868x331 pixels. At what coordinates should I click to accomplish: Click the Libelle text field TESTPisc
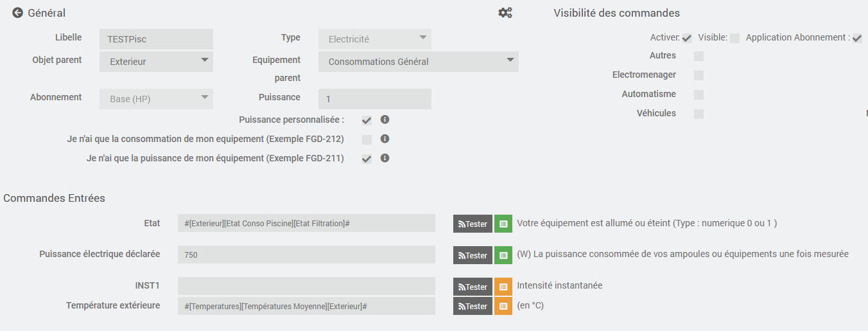[x=157, y=39]
